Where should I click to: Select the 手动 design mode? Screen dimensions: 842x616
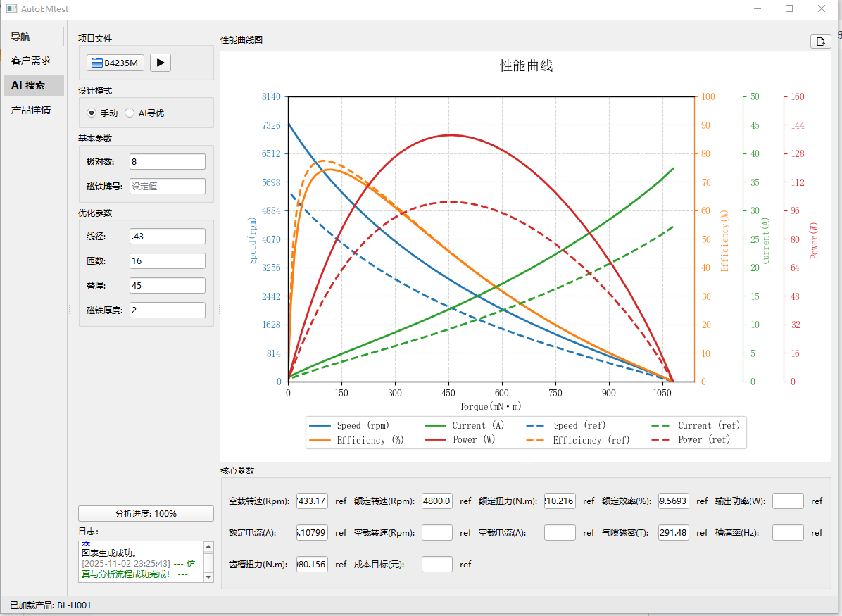coord(92,113)
